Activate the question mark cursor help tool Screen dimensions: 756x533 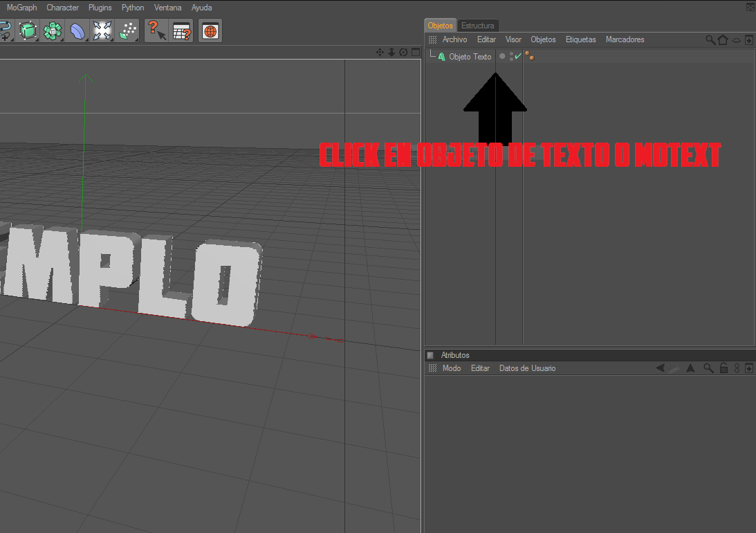pyautogui.click(x=156, y=30)
